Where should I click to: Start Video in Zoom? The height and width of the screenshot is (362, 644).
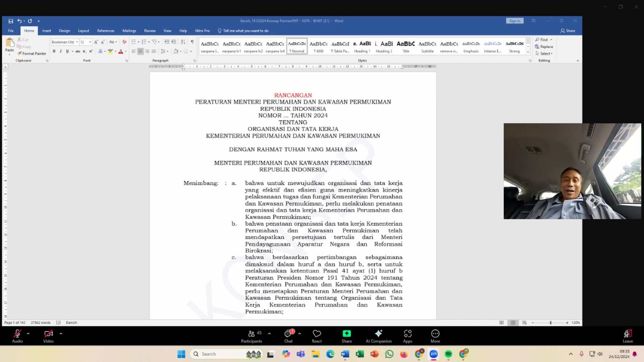coord(48,336)
